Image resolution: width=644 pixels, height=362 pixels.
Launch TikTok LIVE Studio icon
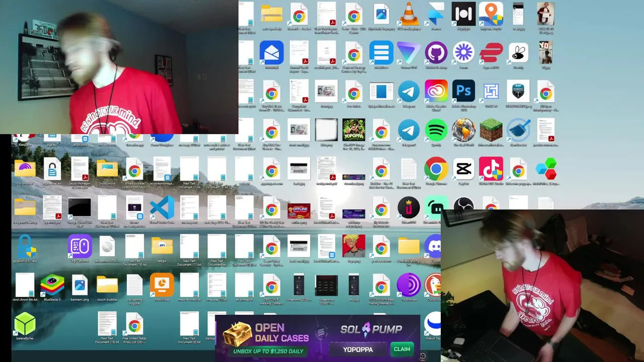tap(491, 170)
